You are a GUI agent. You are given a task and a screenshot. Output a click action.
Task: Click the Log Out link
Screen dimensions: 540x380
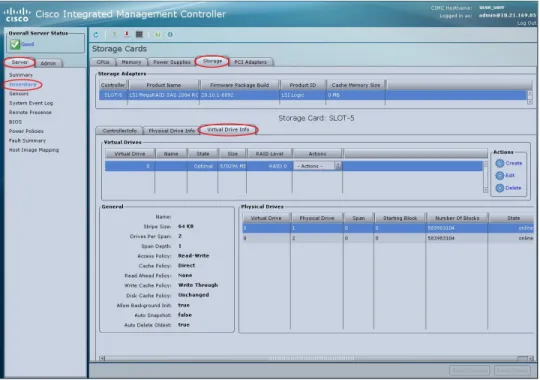click(x=527, y=23)
